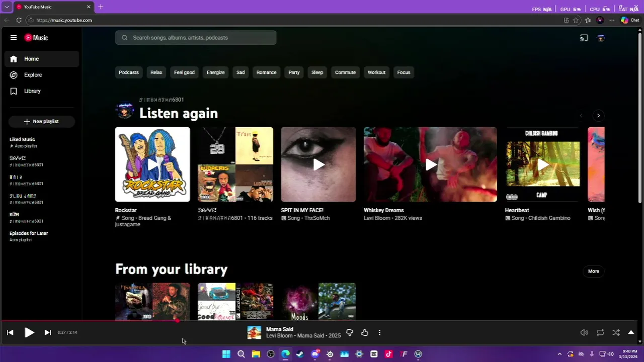The image size is (644, 362).
Task: Open Levi Bloom link under Whiskey Dreams
Action: (x=377, y=218)
